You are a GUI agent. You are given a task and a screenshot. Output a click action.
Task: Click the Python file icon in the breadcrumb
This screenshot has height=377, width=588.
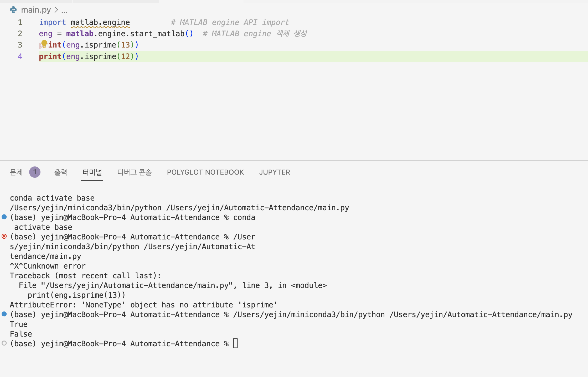tap(13, 10)
